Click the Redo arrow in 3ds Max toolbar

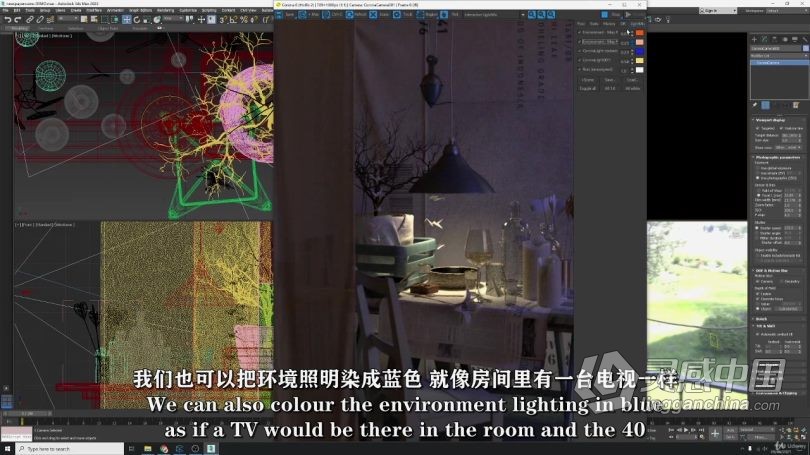(x=18, y=20)
